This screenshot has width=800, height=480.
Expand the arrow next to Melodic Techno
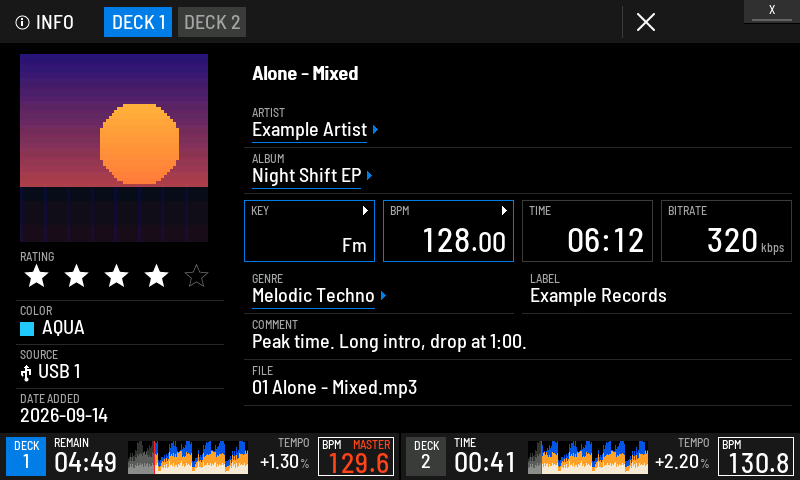(x=383, y=295)
